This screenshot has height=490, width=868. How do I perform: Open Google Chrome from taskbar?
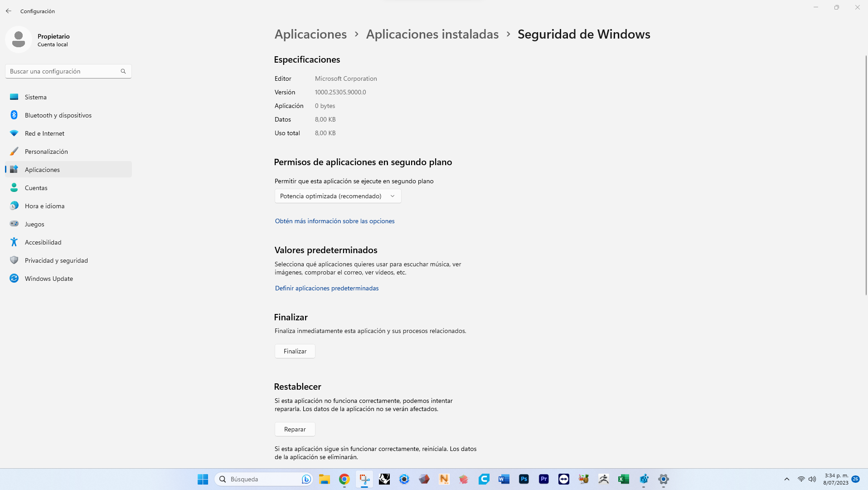344,479
